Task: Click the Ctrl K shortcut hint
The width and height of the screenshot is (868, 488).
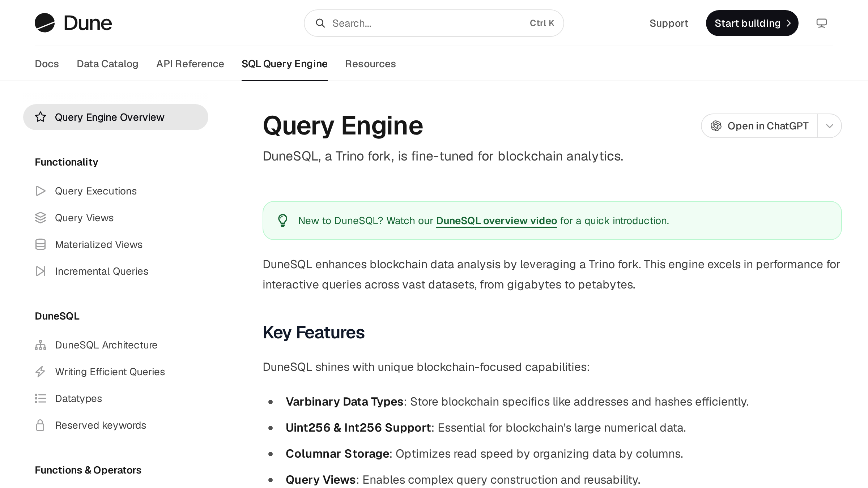Action: coord(542,23)
